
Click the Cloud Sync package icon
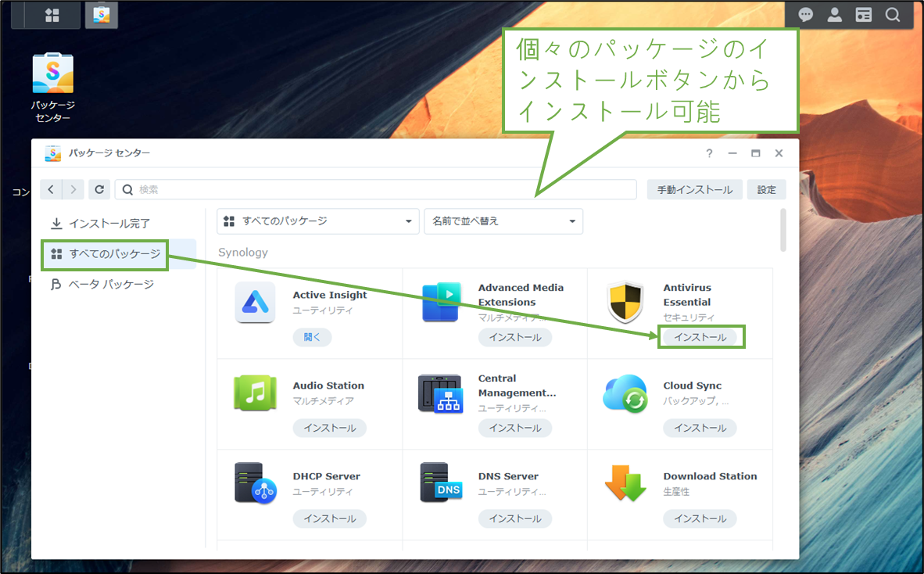click(625, 393)
